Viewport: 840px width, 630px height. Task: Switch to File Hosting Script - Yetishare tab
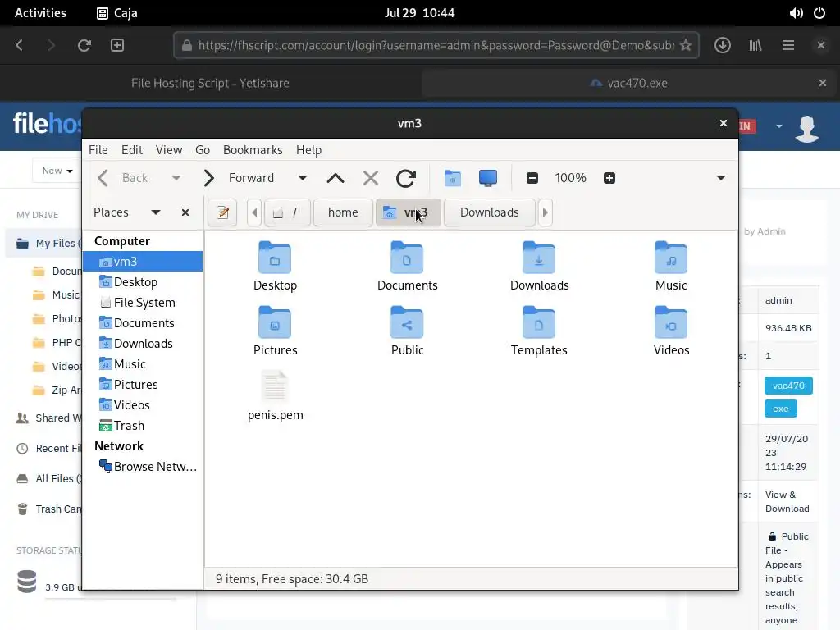[x=210, y=83]
